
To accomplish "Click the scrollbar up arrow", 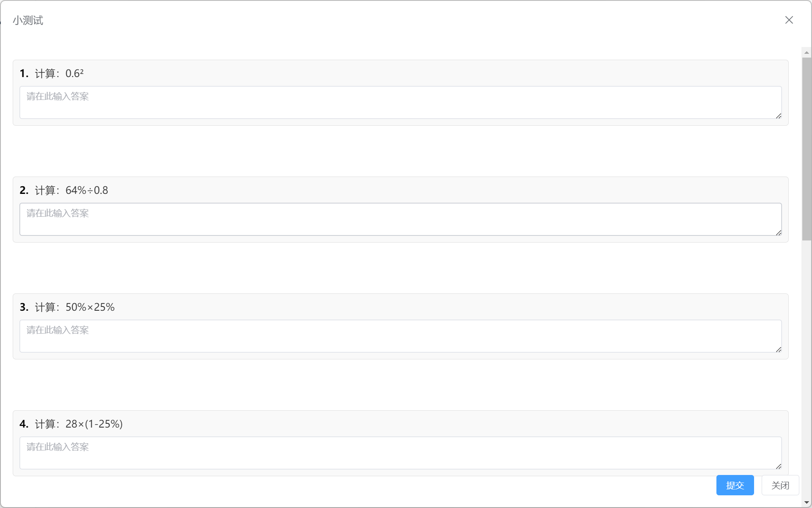I will 807,52.
